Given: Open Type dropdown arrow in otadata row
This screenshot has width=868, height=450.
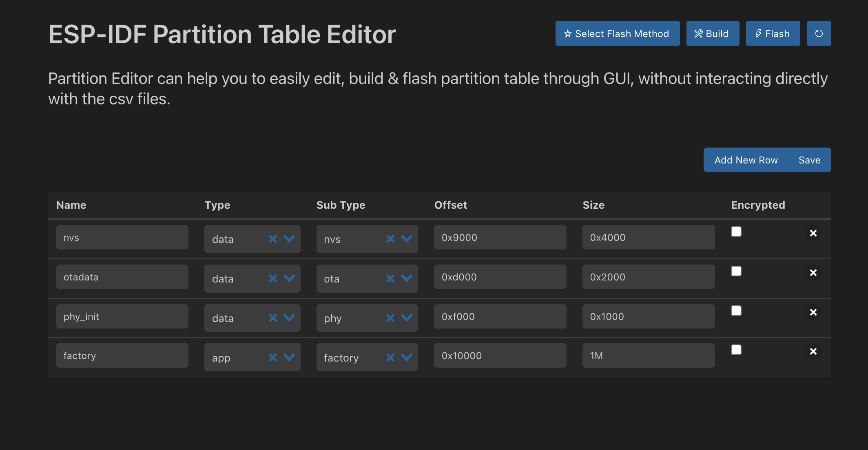Looking at the screenshot, I should pyautogui.click(x=289, y=278).
